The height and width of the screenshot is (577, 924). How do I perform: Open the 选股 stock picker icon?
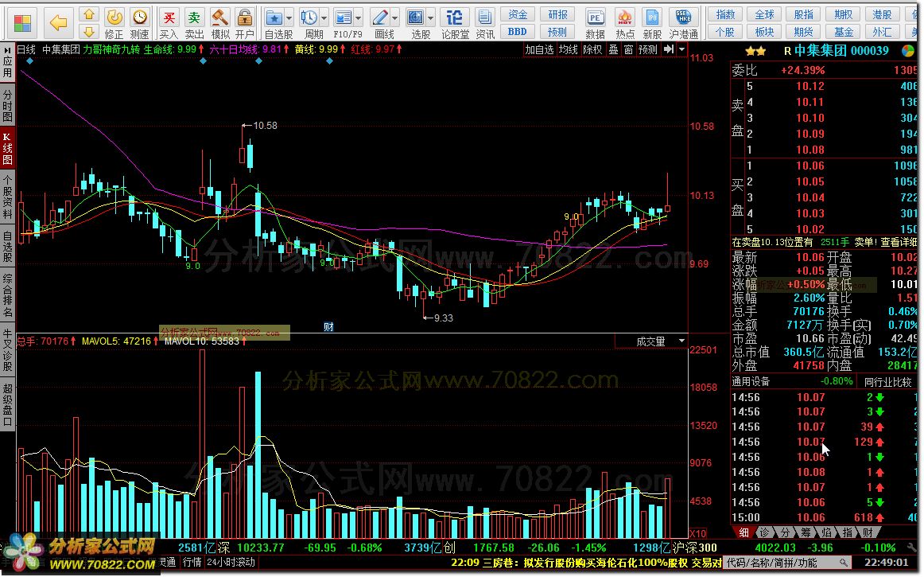click(416, 18)
